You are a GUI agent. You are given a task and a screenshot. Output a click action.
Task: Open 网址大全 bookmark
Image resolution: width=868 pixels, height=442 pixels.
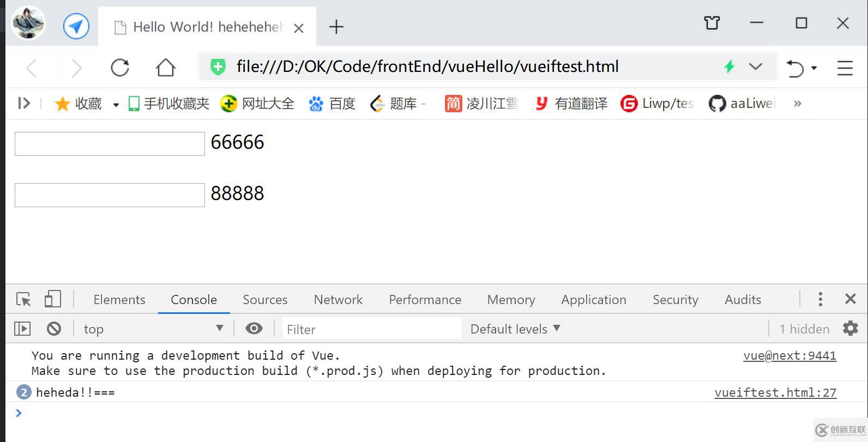(x=257, y=104)
